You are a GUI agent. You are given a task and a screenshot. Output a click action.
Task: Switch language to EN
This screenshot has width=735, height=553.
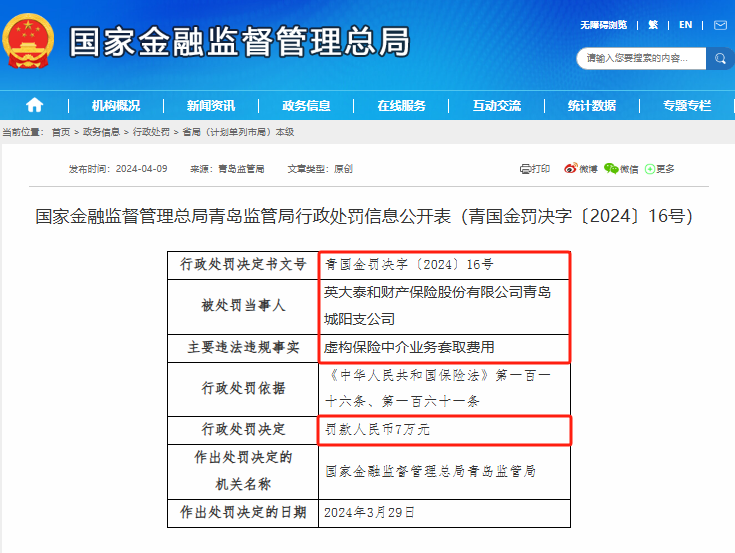[x=685, y=25]
